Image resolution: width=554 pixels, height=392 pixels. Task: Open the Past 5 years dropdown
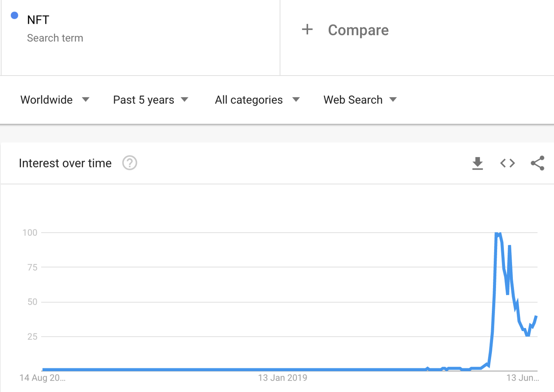pyautogui.click(x=151, y=100)
